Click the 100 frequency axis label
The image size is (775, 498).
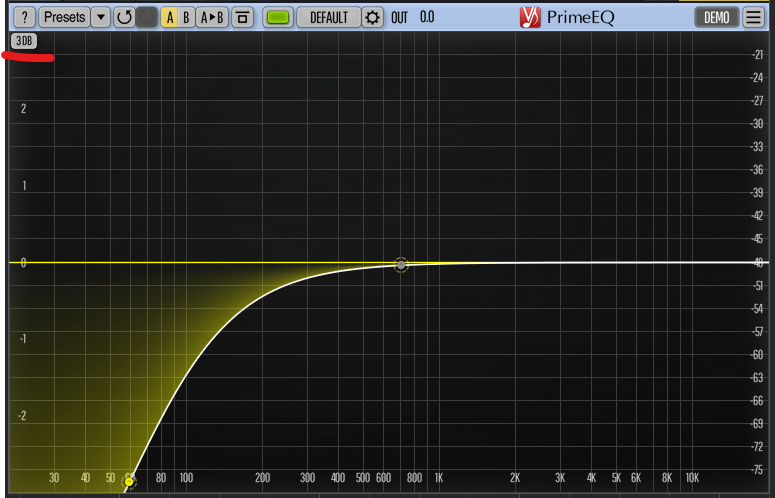tap(186, 478)
